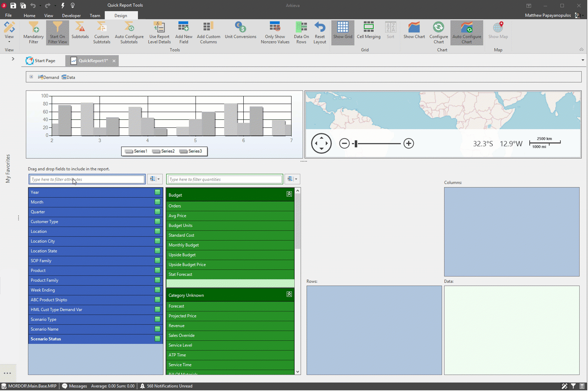Click Matthew Papayanopulos user name

pyautogui.click(x=548, y=15)
